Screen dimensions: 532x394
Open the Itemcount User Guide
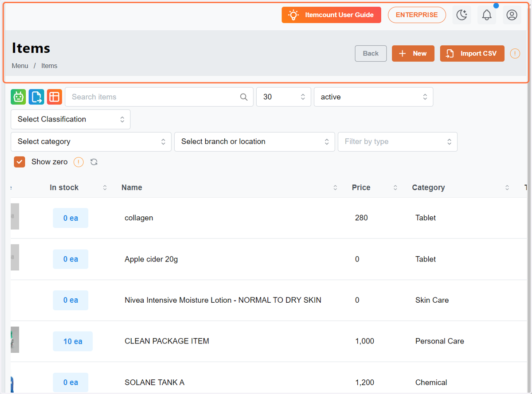coord(331,15)
